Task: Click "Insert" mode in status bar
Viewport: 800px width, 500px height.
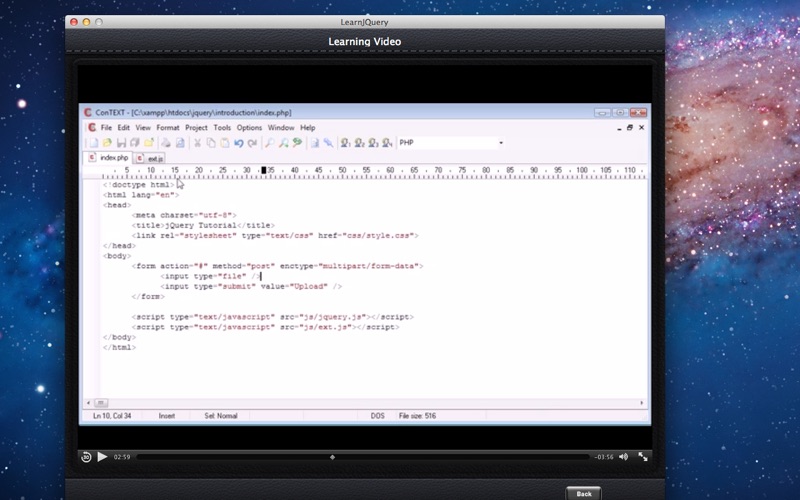Action: (x=167, y=416)
